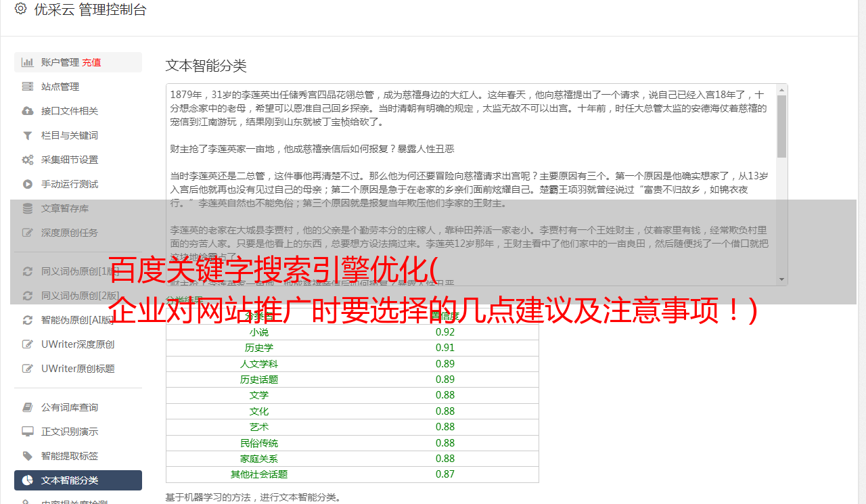866x504 pixels.
Task: Click the 人文学科 category cell
Action: pyautogui.click(x=259, y=364)
